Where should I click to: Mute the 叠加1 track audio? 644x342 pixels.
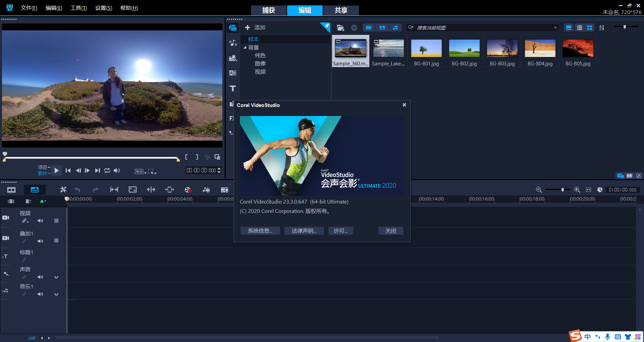40,241
